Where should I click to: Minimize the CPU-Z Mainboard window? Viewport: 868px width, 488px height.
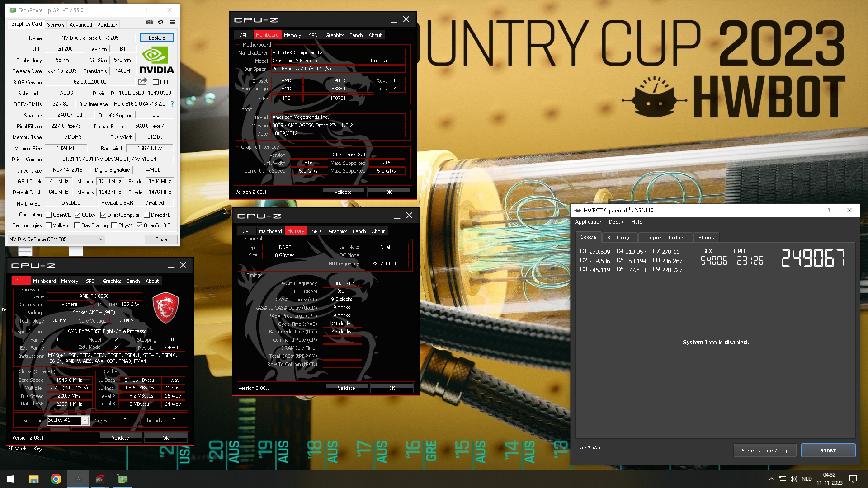click(x=394, y=20)
